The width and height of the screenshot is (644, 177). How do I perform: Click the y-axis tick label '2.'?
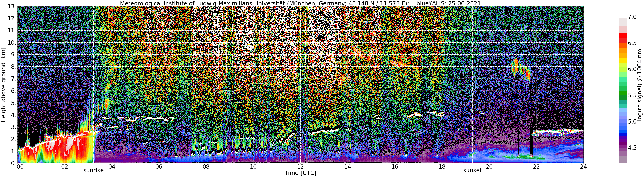coord(13,139)
